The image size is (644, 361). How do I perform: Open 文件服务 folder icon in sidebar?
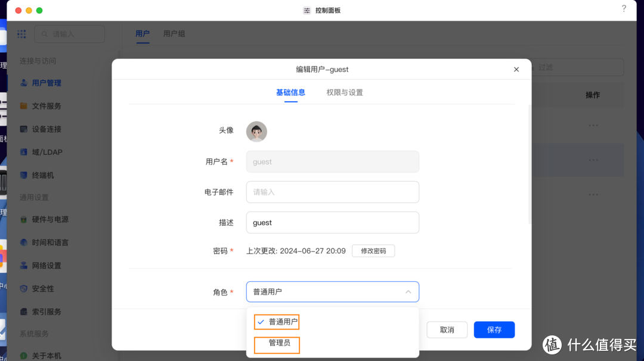click(24, 106)
